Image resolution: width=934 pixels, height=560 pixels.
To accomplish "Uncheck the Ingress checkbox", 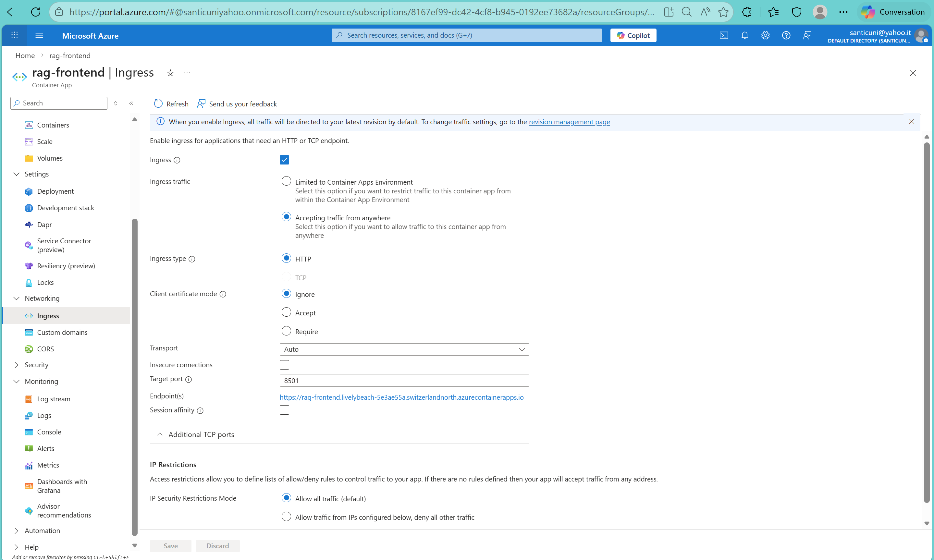I will pos(284,160).
